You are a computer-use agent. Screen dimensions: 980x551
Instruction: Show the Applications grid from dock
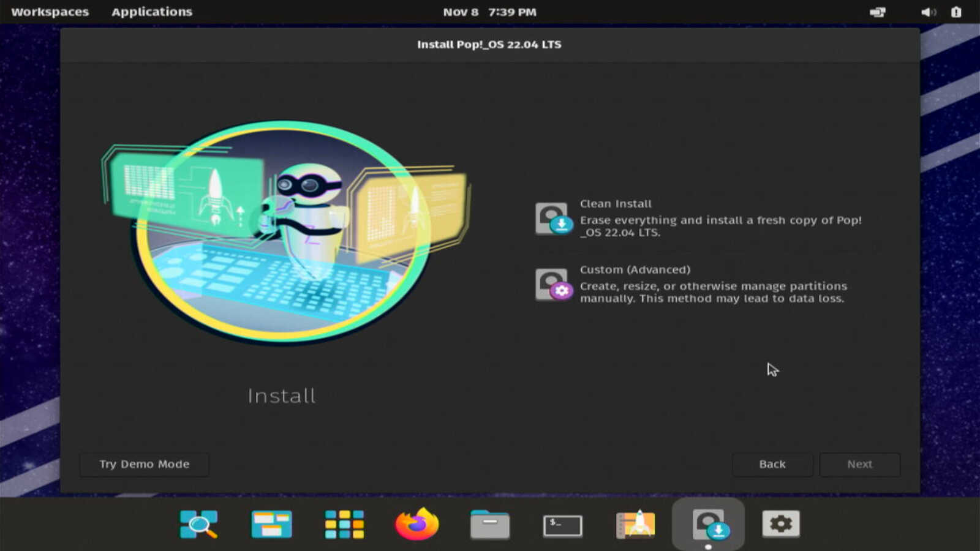[344, 525]
